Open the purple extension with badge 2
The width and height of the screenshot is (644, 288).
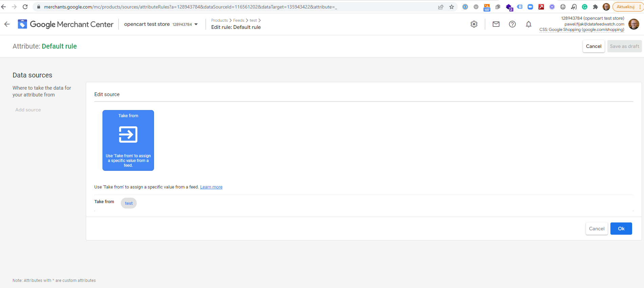click(x=509, y=7)
